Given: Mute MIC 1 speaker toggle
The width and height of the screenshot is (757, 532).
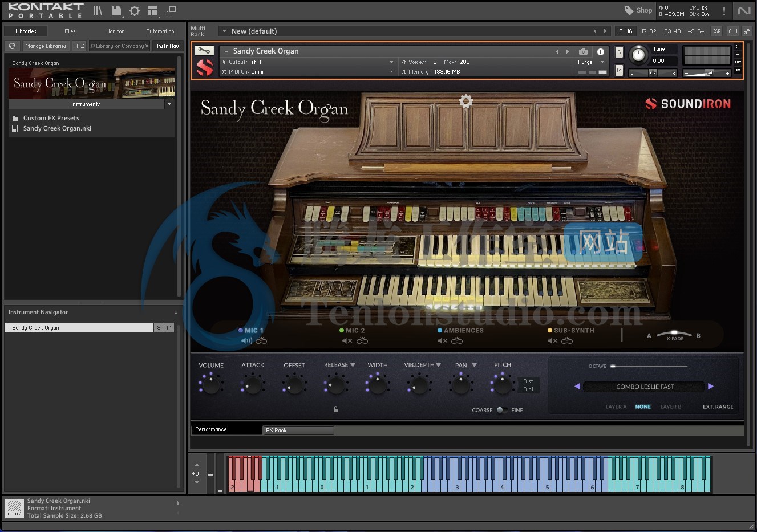Looking at the screenshot, I should [246, 341].
